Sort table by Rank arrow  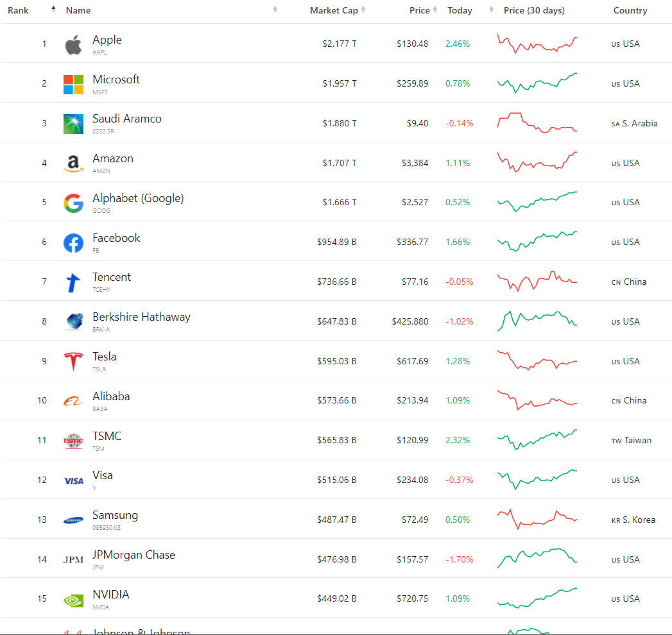coord(53,9)
